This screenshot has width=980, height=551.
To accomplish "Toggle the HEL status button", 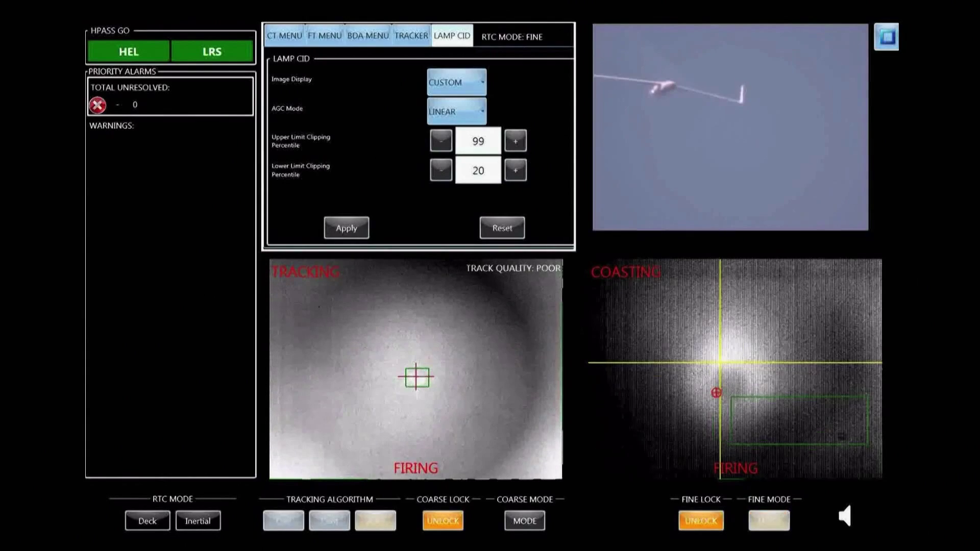I will tap(129, 52).
